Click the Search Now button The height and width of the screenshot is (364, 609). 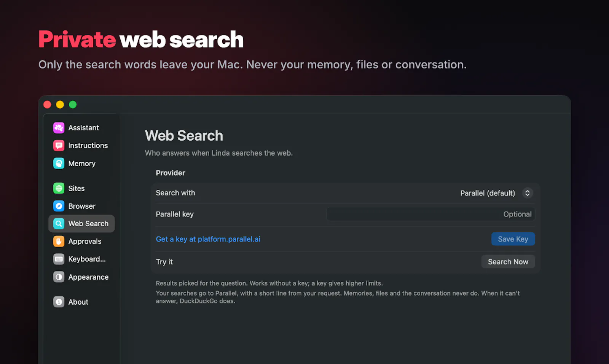click(x=508, y=262)
